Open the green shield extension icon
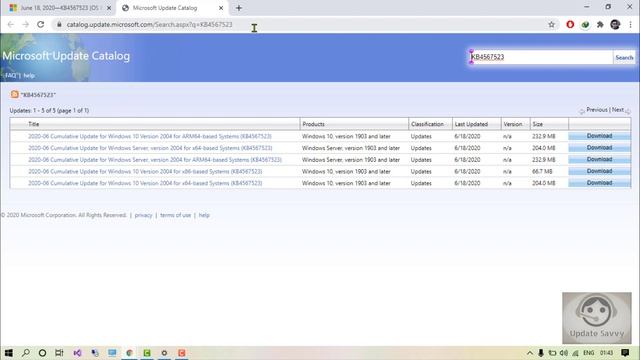This screenshot has width=640, height=360. (585, 24)
